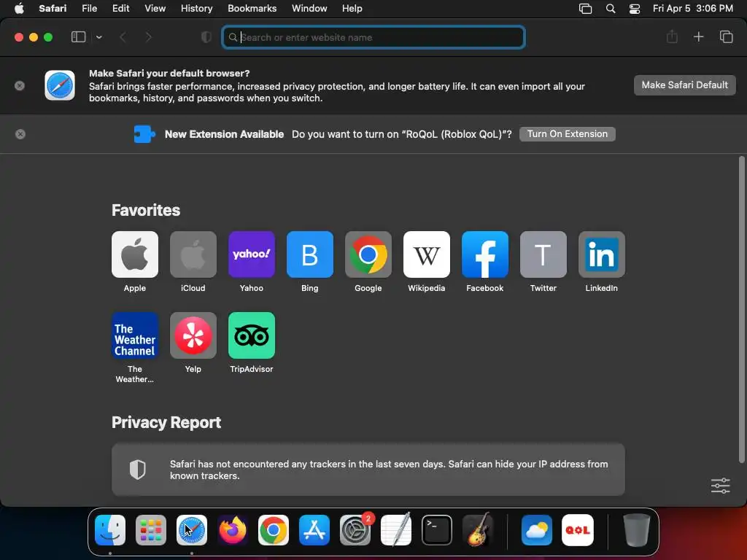
Task: Open the LinkedIn favorite
Action: tap(602, 254)
